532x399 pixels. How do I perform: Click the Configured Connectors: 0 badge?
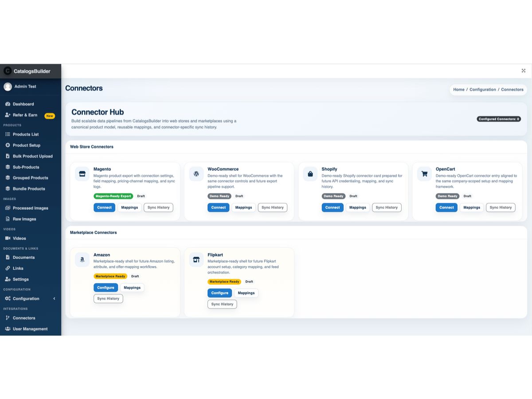click(499, 119)
